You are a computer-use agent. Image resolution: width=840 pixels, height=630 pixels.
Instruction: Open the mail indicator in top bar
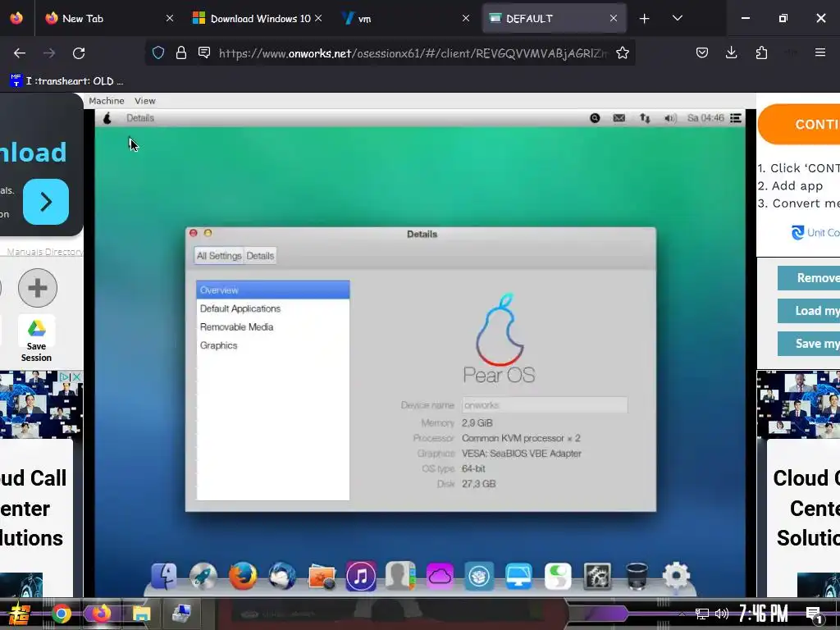[619, 118]
